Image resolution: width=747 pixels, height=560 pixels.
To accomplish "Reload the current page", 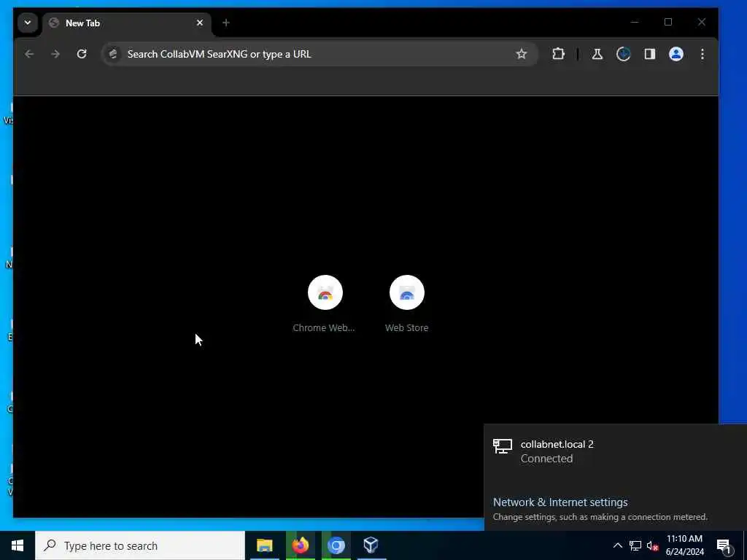I will tap(82, 54).
